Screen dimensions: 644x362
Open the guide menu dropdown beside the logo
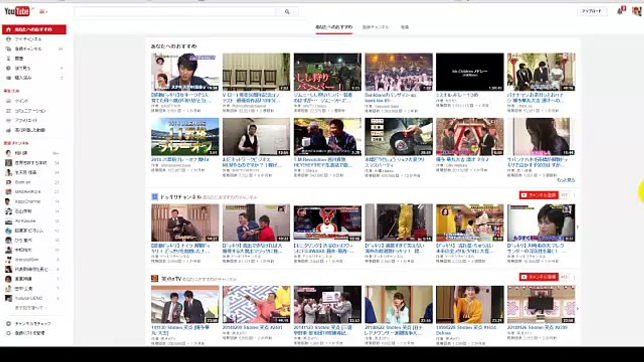point(43,11)
